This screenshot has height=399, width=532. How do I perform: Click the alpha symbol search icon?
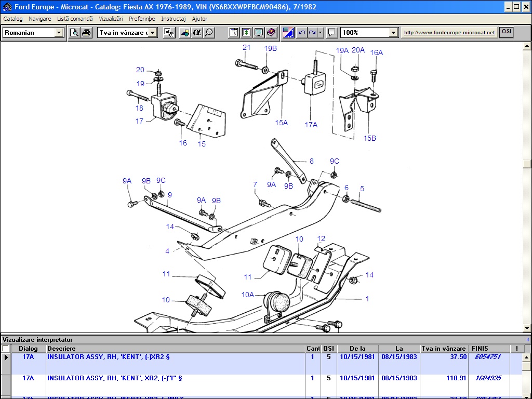197,33
